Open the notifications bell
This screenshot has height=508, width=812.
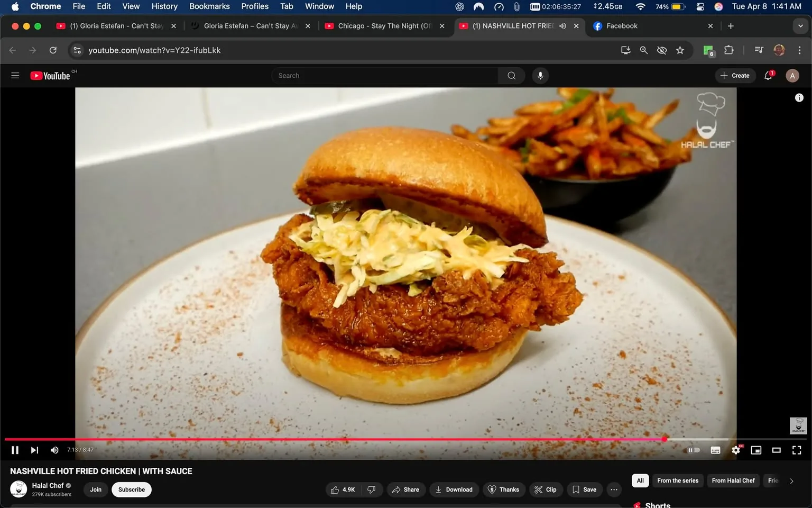[768, 75]
